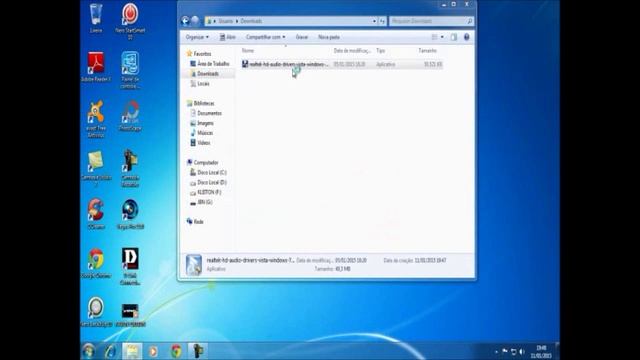The width and height of the screenshot is (640, 360).
Task: Launch the Nero StartSmart desktop shortcut
Action: (130, 21)
